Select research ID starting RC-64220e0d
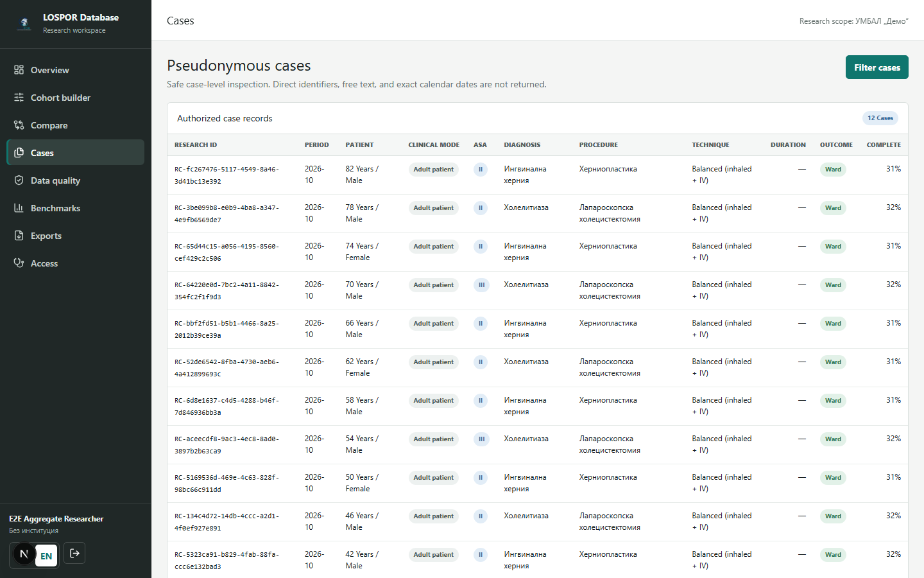The image size is (924, 578). tap(227, 291)
